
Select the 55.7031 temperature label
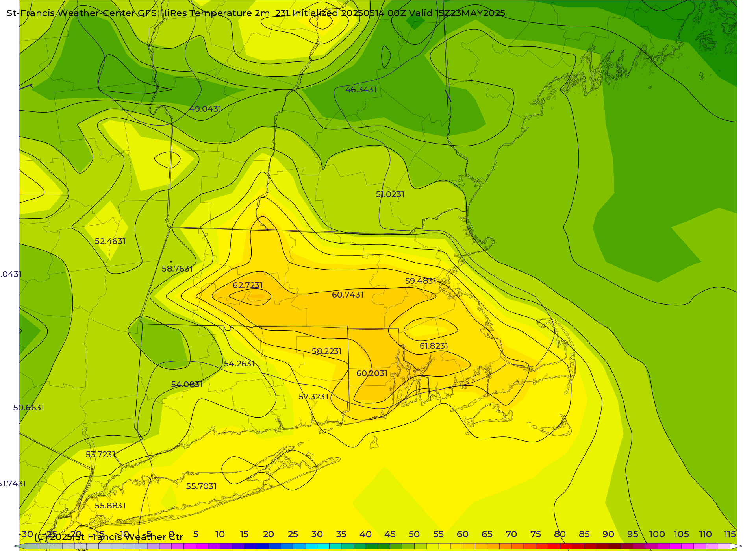click(201, 486)
